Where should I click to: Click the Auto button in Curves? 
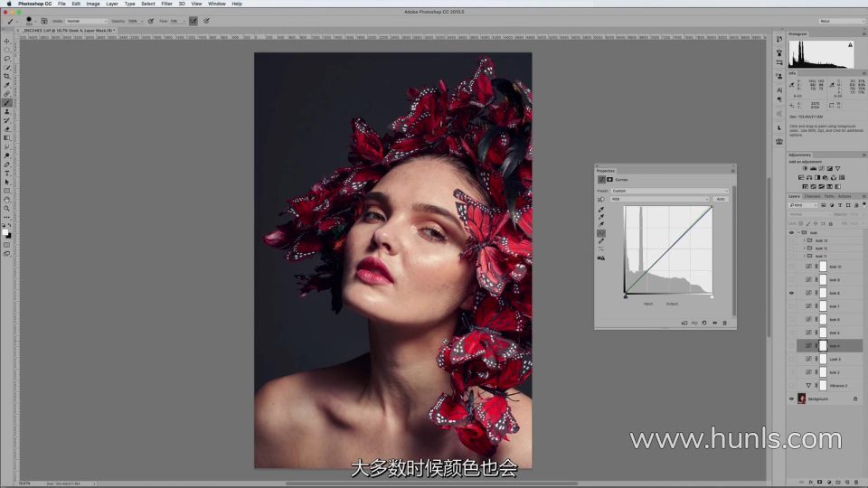(721, 199)
